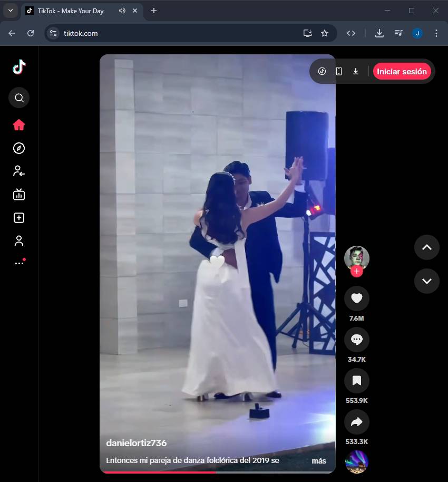Go to the Explore compass icon
The height and width of the screenshot is (482, 448).
pyautogui.click(x=19, y=148)
